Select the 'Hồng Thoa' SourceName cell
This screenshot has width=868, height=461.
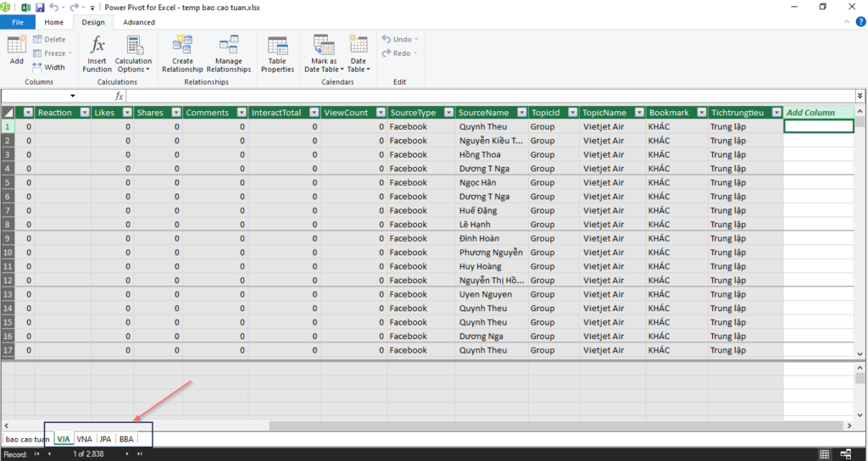point(492,154)
